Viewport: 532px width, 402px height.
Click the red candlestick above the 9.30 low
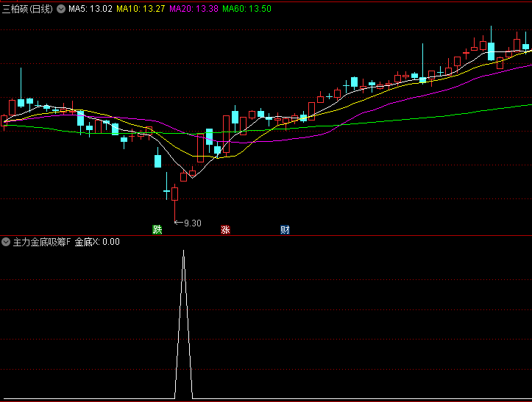(175, 194)
